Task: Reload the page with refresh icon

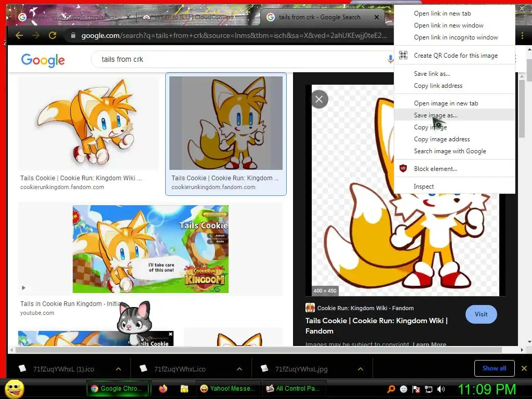Action: (52, 35)
